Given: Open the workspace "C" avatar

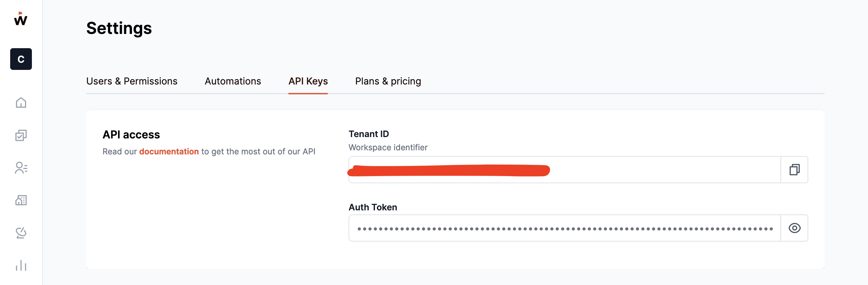Looking at the screenshot, I should (21, 59).
